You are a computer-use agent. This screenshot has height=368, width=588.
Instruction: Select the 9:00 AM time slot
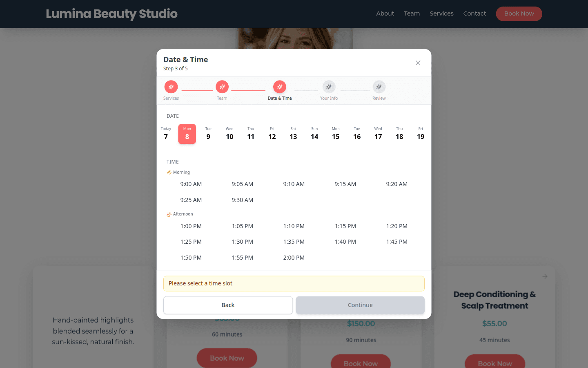(x=191, y=184)
